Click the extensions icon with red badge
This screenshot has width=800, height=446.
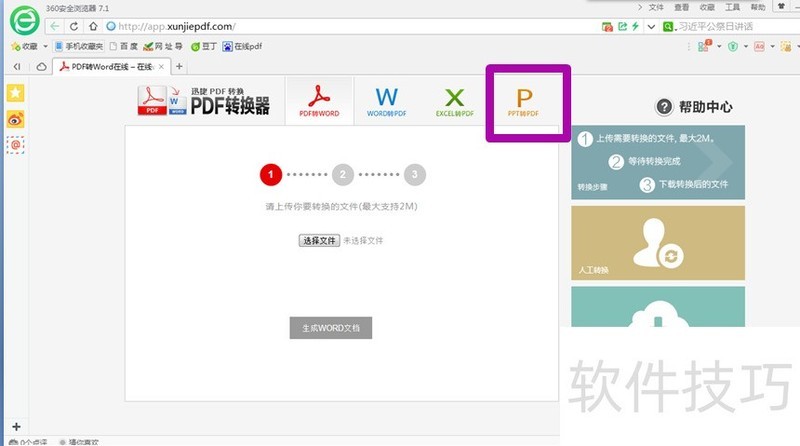pyautogui.click(x=704, y=46)
